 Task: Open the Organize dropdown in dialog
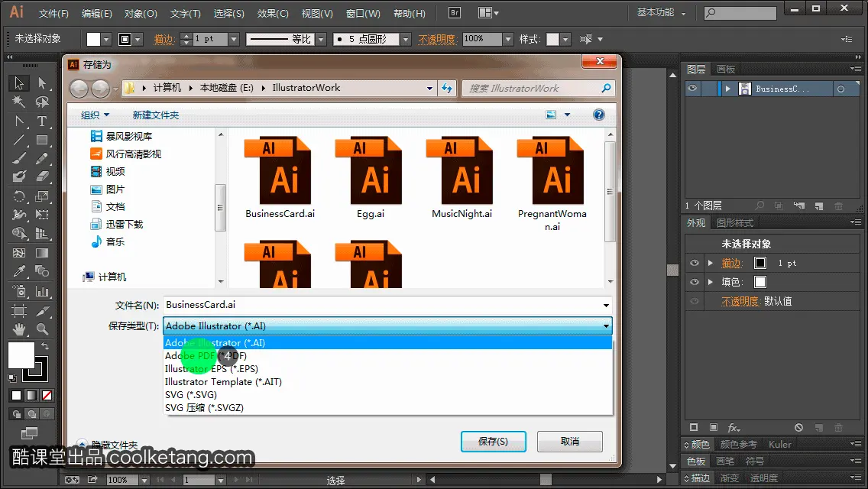96,115
